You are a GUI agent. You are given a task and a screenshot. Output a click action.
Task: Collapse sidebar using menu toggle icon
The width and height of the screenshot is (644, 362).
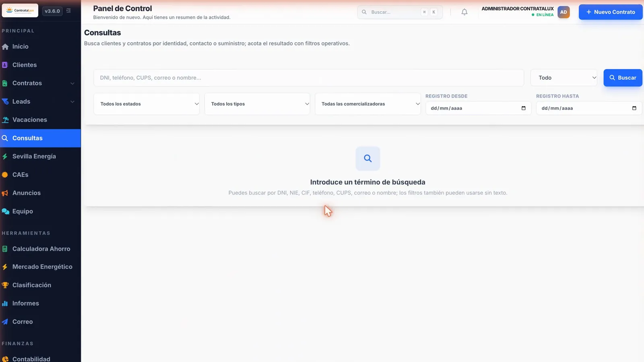coord(68,11)
